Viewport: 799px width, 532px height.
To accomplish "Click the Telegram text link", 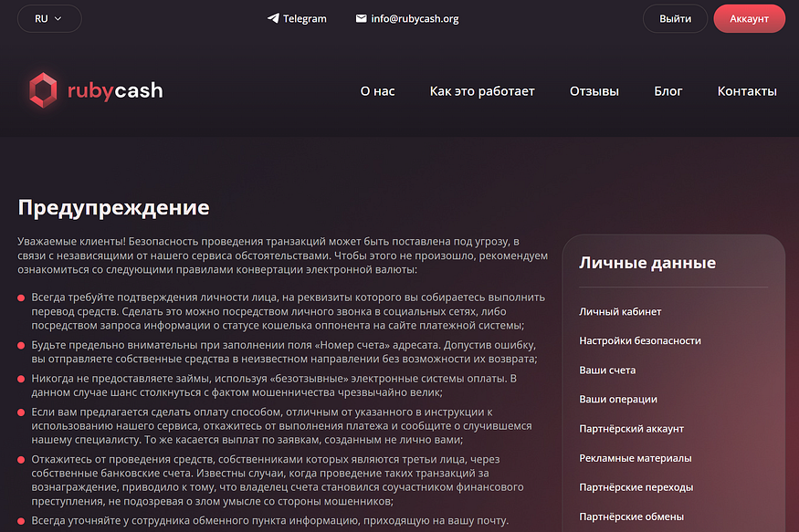I will [305, 19].
